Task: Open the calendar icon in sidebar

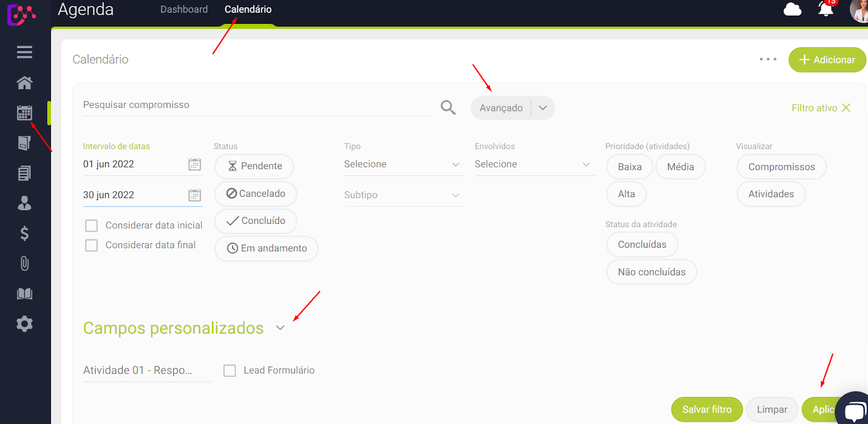Action: click(24, 113)
